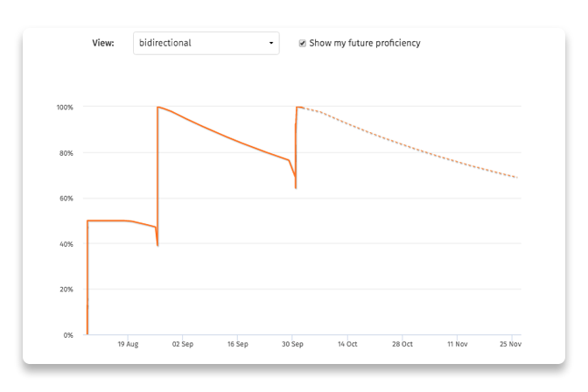Click the 16 Sep date axis label

pos(237,344)
